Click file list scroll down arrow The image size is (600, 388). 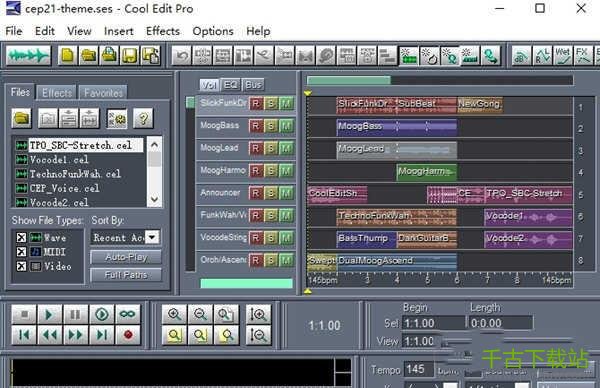pyautogui.click(x=155, y=199)
